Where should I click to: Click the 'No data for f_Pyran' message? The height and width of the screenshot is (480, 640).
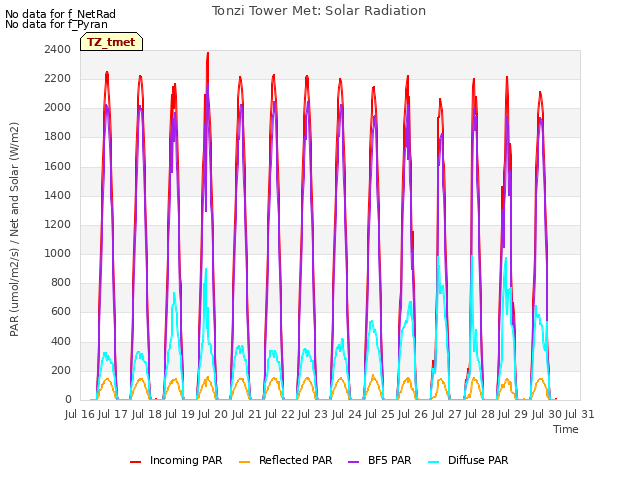coord(56,24)
